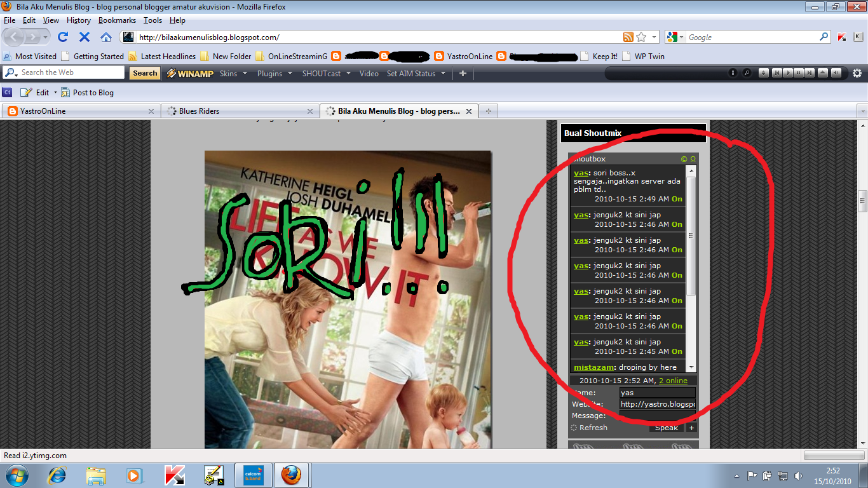Open the View menu
The height and width of the screenshot is (488, 868).
(51, 20)
